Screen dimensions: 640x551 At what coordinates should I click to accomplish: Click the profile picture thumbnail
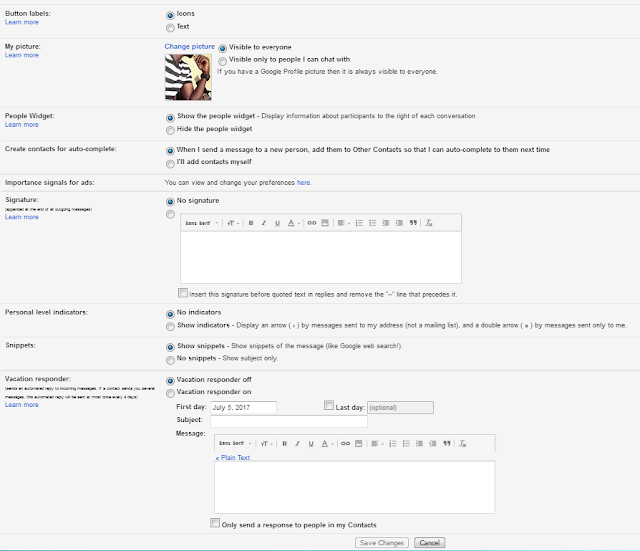[x=188, y=77]
